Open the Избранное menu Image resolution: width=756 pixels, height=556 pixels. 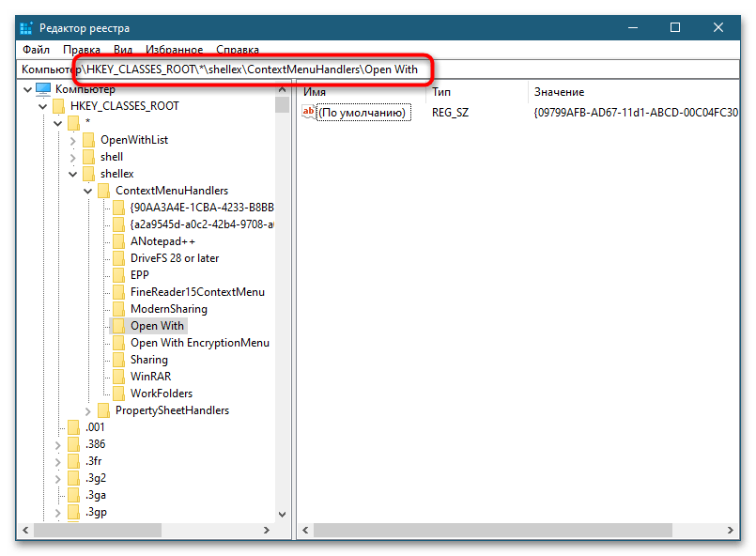point(175,50)
